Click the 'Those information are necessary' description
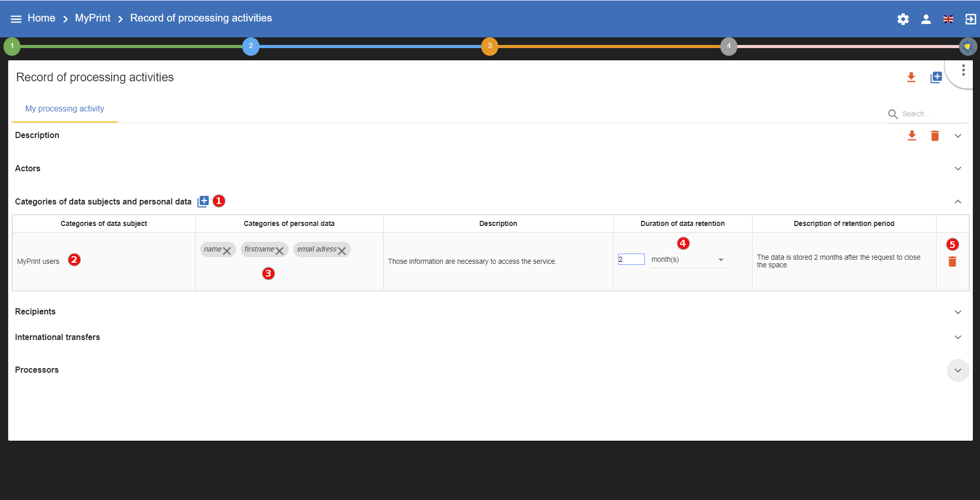 tap(472, 262)
